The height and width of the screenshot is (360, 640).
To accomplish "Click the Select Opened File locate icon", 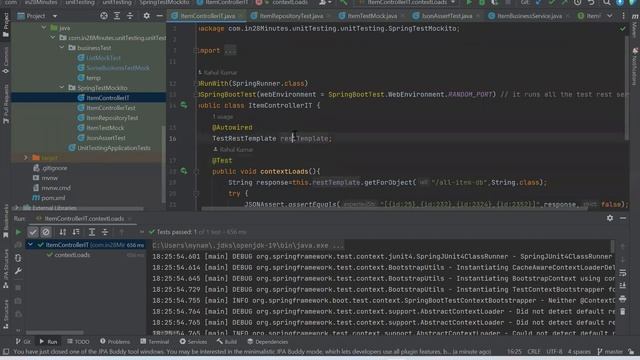I will coord(104,16).
